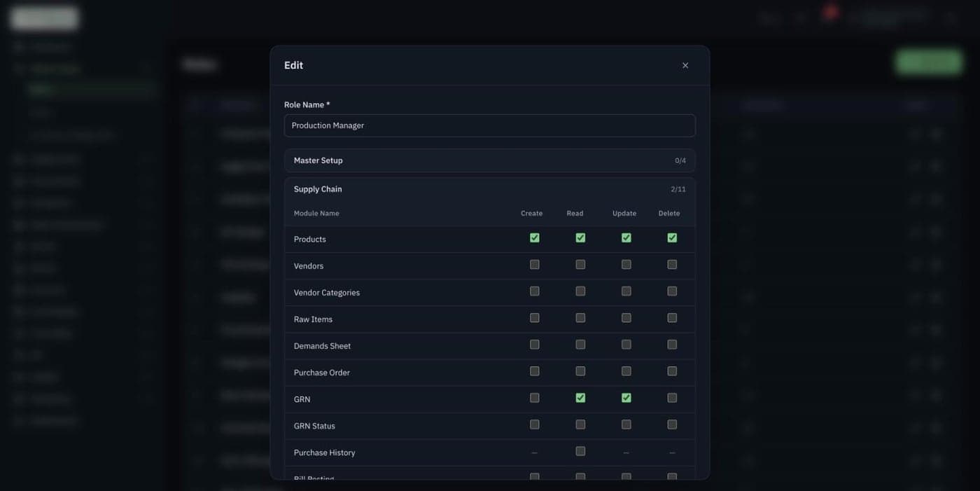Screen dimensions: 980x491
Task: Grant Delete permission for Purchase Order
Action: click(672, 371)
